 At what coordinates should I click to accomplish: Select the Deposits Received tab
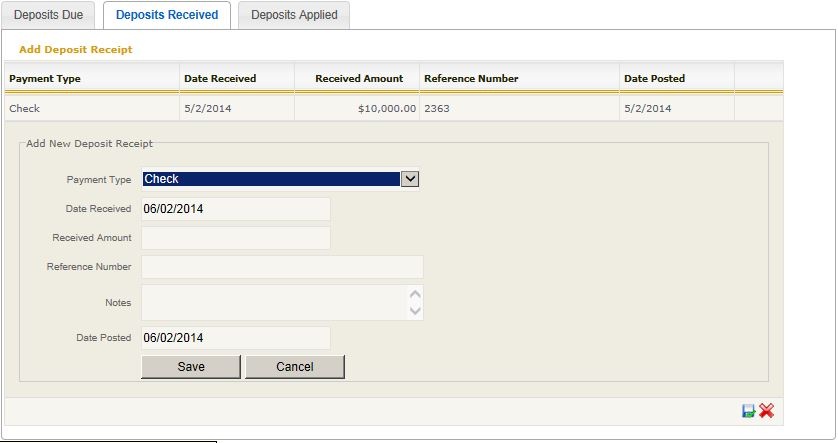(167, 15)
